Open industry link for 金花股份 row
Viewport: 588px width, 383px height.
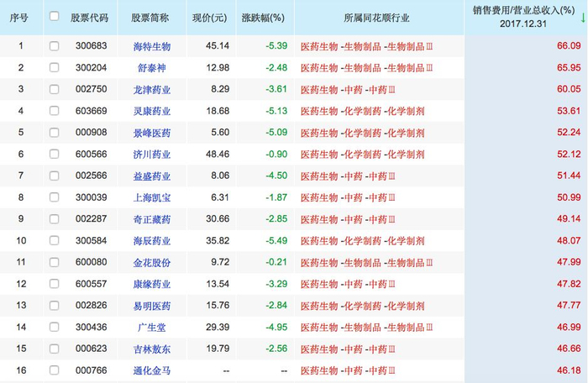(366, 263)
